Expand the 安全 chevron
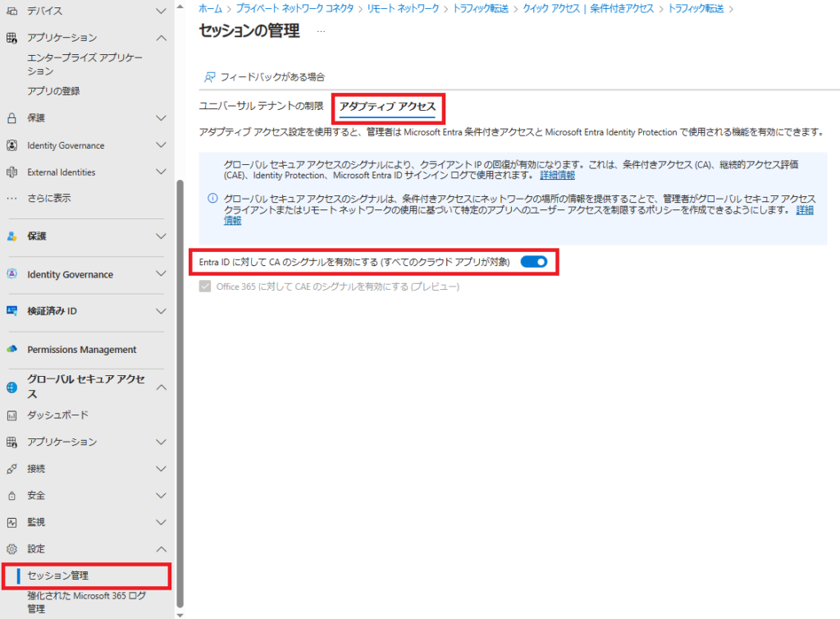The height and width of the screenshot is (619, 840). [161, 496]
